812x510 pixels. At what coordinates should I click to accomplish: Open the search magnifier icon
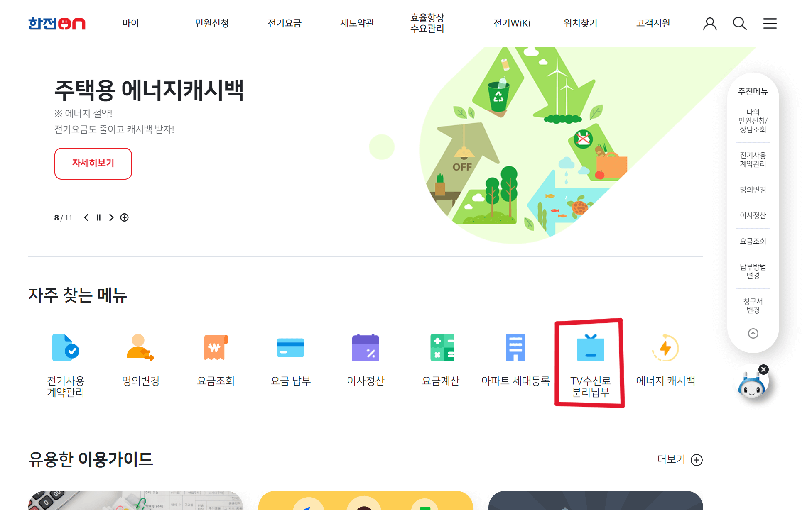pyautogui.click(x=740, y=24)
